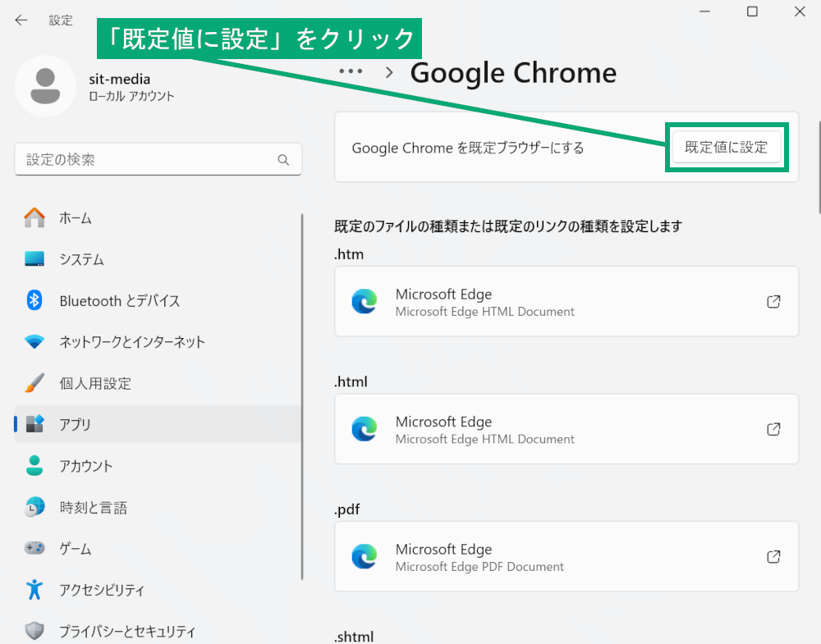Click 'Google Chrome を既定ブラウザーにする' text

pos(468,148)
